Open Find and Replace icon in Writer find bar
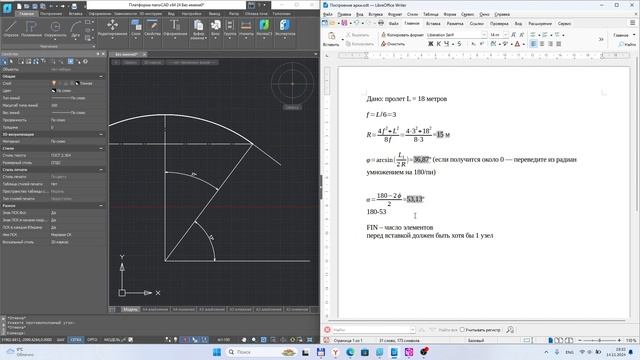Viewport: 640px width, 360px height. (x=510, y=329)
